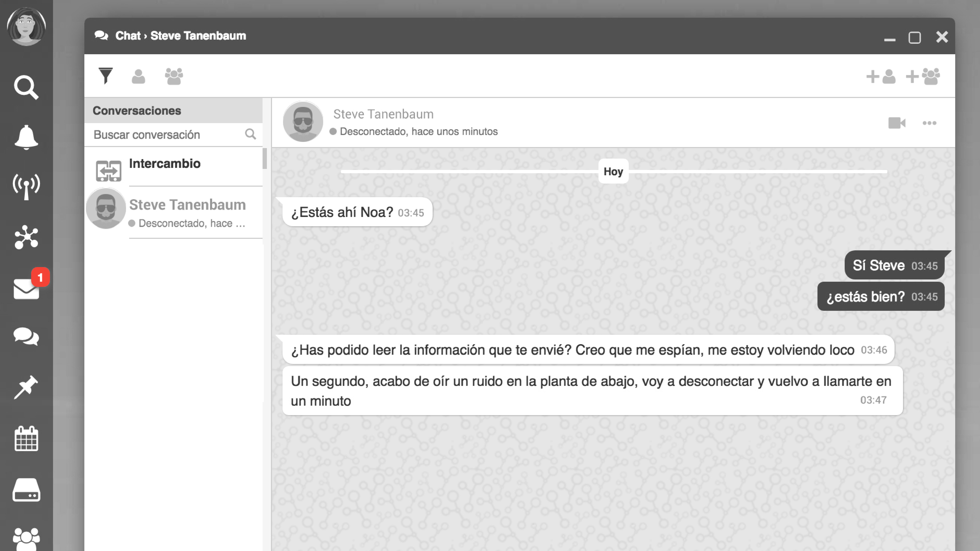Open the search magnifier in sidebar
This screenshot has height=551, width=980.
26,87
